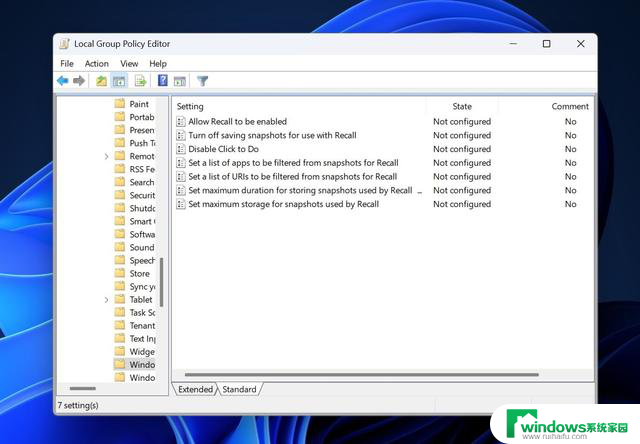Open the Action menu

tap(97, 64)
